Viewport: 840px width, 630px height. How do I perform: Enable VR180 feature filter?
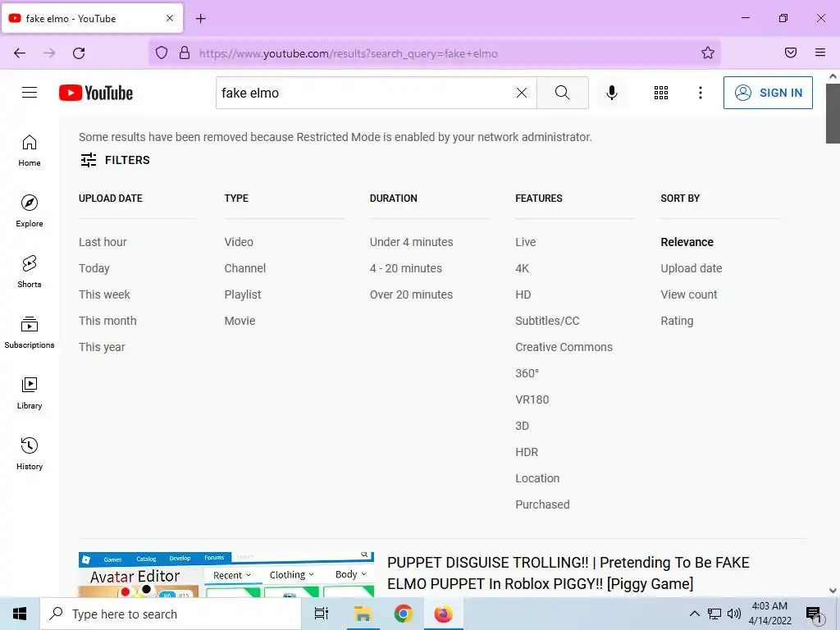(x=532, y=399)
